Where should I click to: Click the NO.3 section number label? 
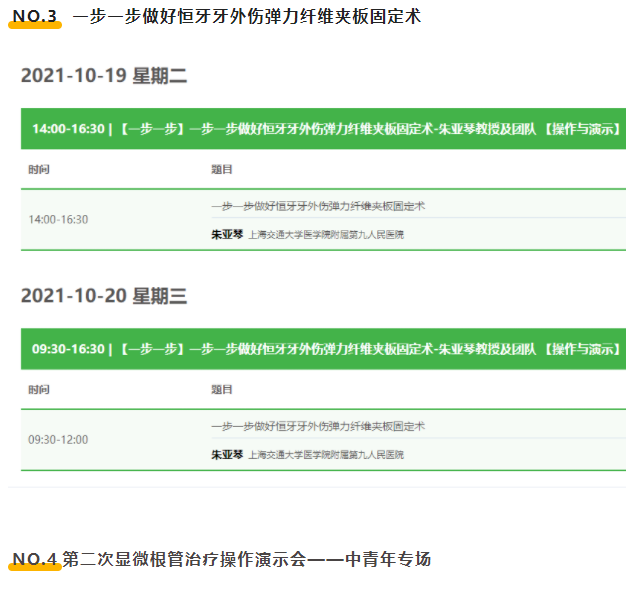tap(34, 17)
